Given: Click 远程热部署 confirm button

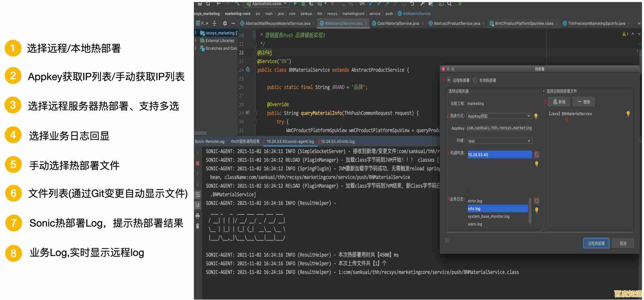Looking at the screenshot, I should pos(596,243).
